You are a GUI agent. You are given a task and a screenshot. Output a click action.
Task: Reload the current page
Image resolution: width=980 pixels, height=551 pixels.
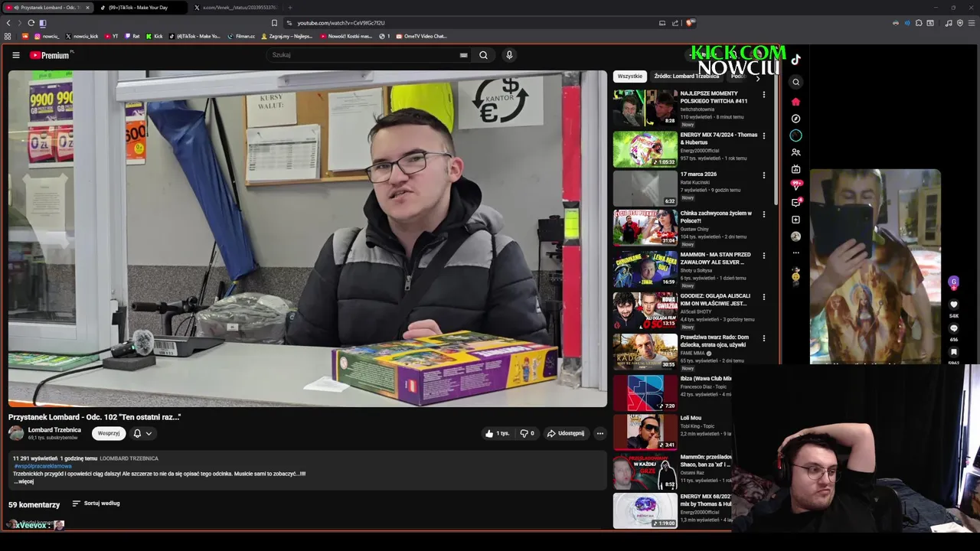[31, 23]
